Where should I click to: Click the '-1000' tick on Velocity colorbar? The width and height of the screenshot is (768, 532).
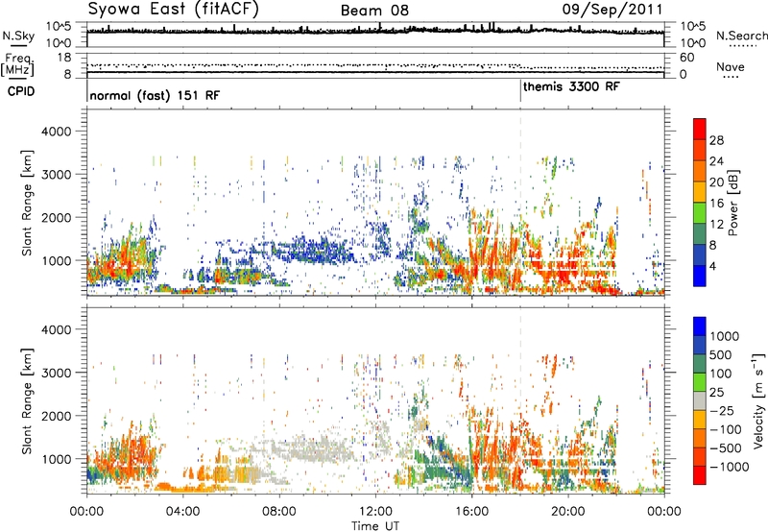[x=730, y=467]
